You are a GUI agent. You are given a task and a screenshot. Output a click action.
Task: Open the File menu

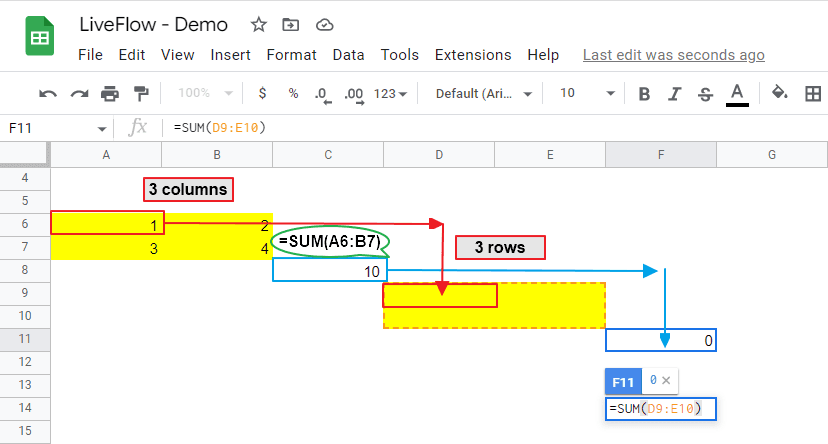[x=90, y=55]
